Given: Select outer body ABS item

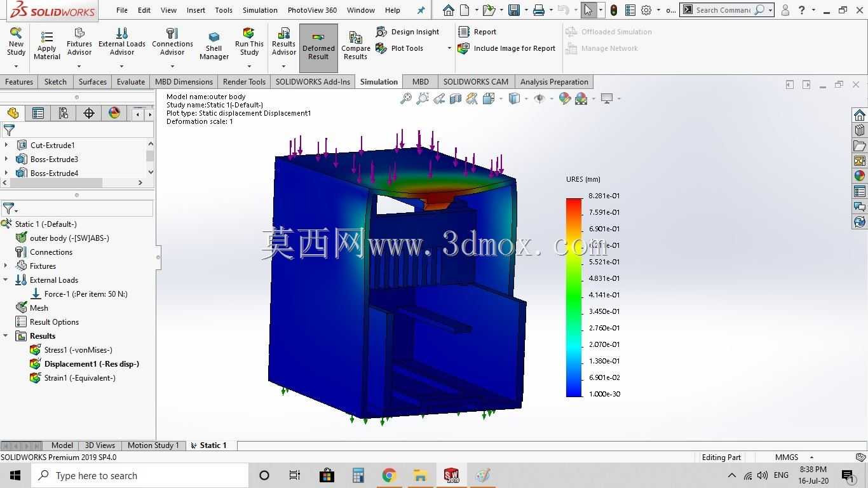Looking at the screenshot, I should pyautogui.click(x=62, y=238).
